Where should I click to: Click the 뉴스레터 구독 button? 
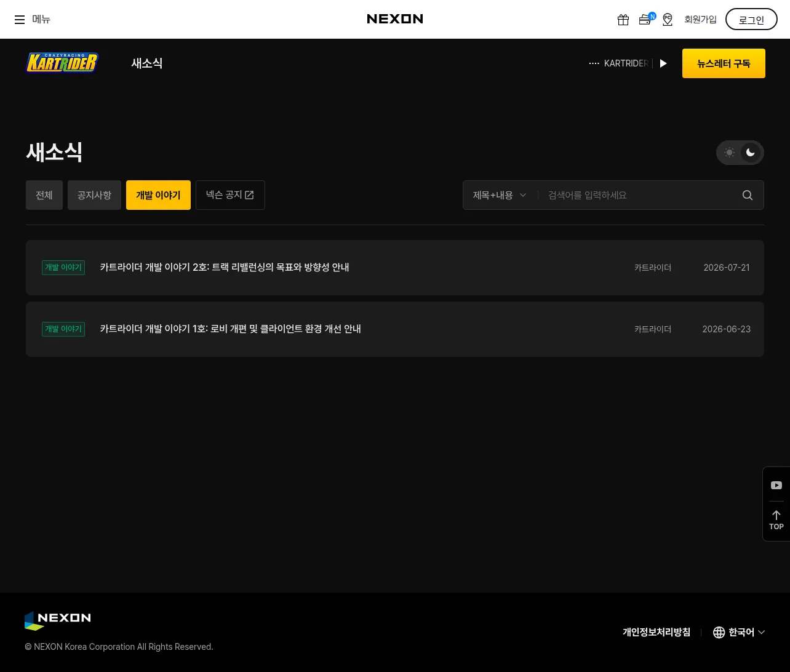(x=724, y=63)
